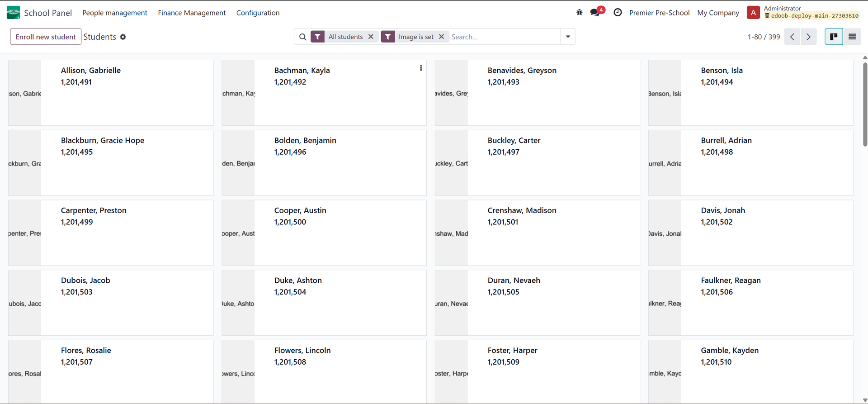This screenshot has height=404, width=868.
Task: Click the School Panel app logo icon
Action: [x=13, y=13]
